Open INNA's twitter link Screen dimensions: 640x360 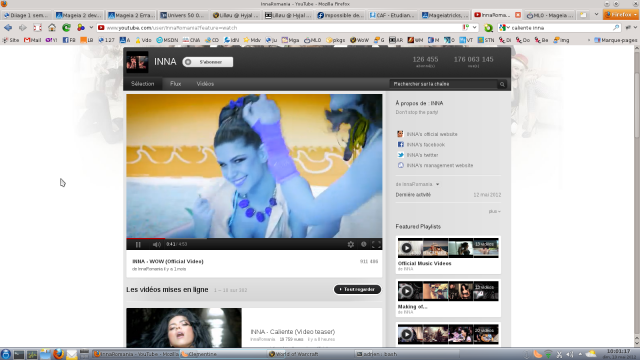coord(422,155)
